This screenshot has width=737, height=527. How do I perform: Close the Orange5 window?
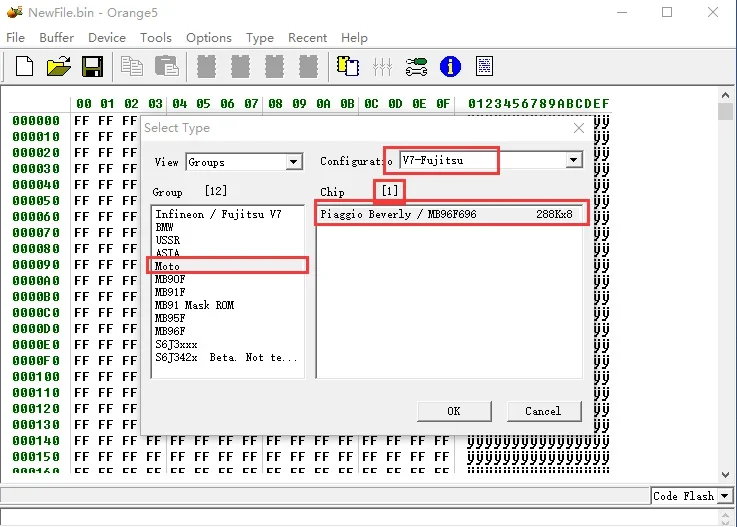713,12
